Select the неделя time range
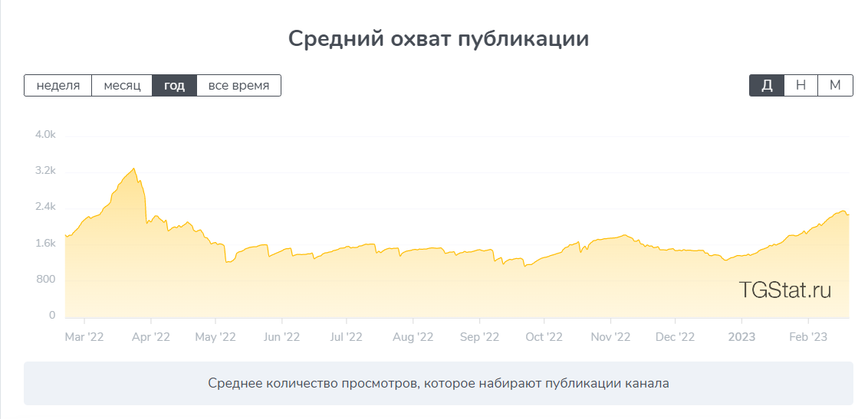Screen dimensions: 868x419 click(58, 86)
